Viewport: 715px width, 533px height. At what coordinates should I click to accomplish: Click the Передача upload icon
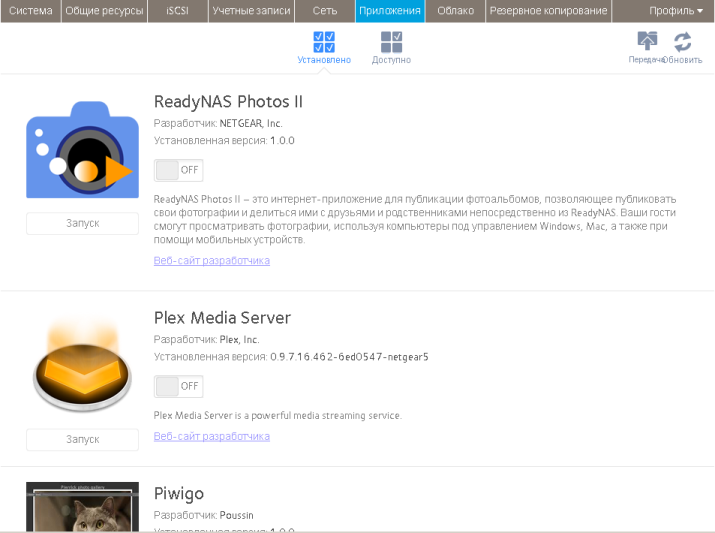pyautogui.click(x=647, y=41)
